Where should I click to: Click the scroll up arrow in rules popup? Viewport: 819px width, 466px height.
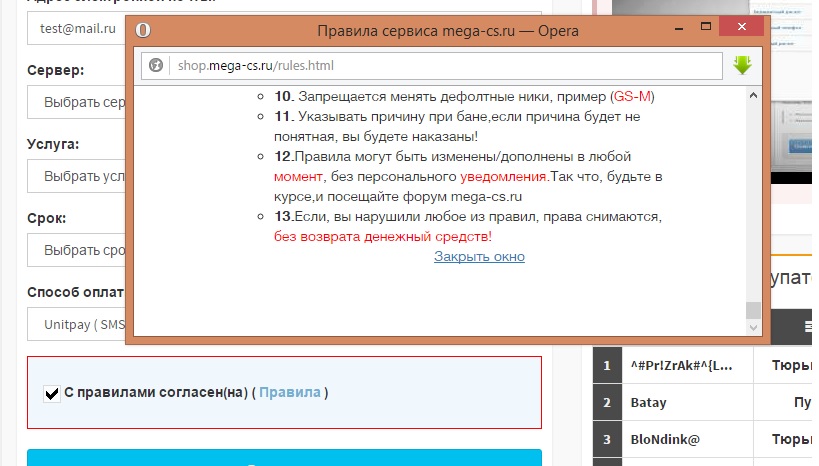[x=753, y=95]
